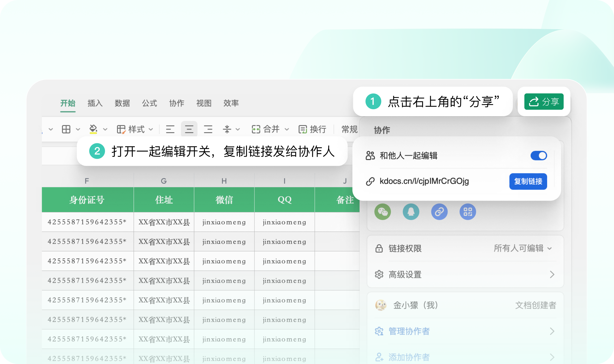This screenshot has width=614, height=364.
Task: Click the 住址 header cell
Action: tap(164, 200)
